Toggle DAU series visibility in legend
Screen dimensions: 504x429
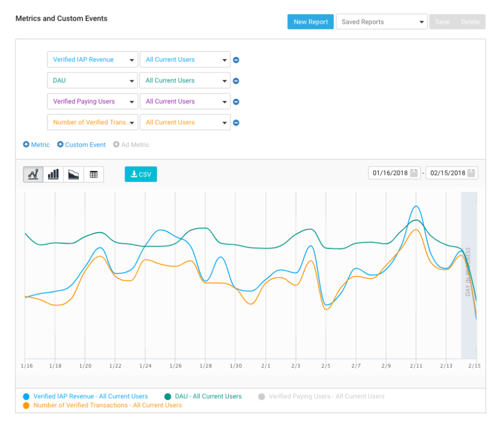coord(207,396)
